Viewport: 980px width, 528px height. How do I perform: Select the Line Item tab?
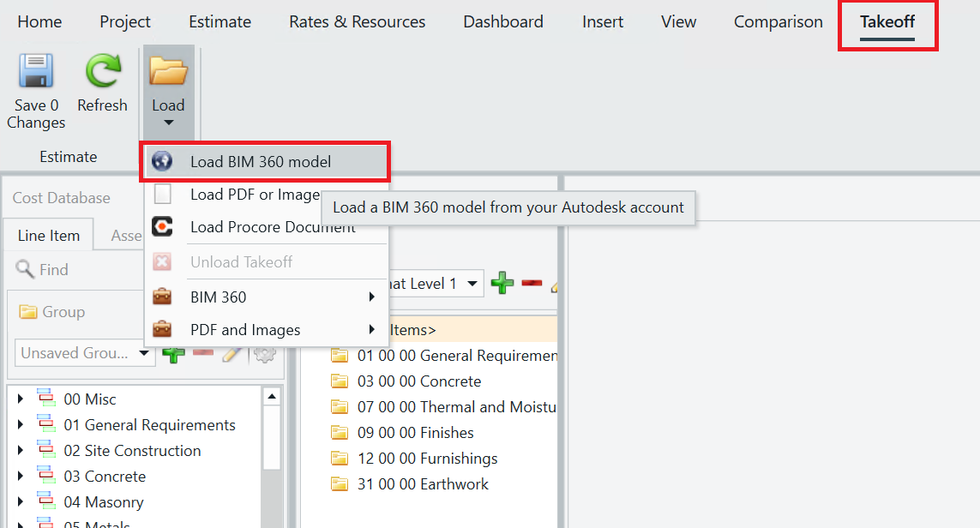48,235
